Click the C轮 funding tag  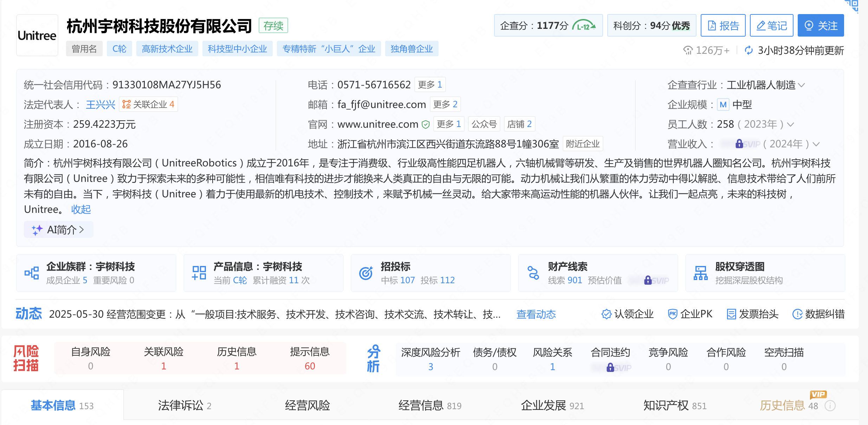pos(119,49)
